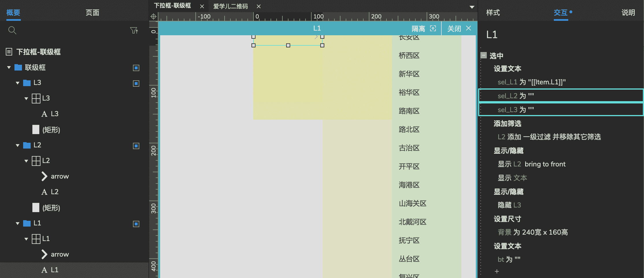Click 桥西区 on the canvas
Viewport: 644px width, 278px height.
pos(409,55)
